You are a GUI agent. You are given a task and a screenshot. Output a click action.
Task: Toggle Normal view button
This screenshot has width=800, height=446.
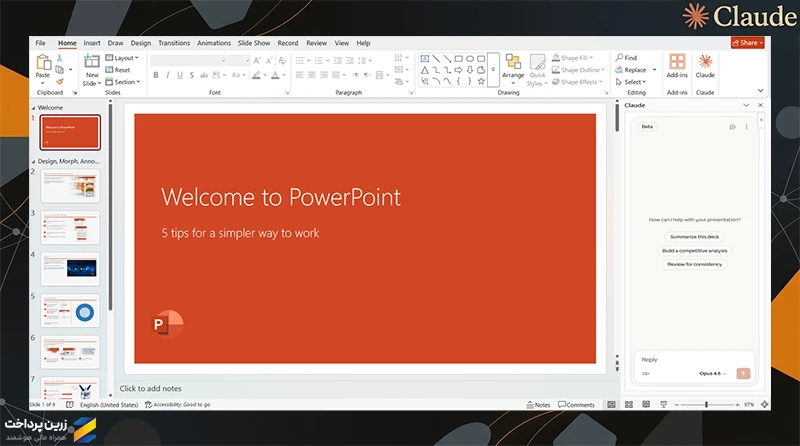611,404
